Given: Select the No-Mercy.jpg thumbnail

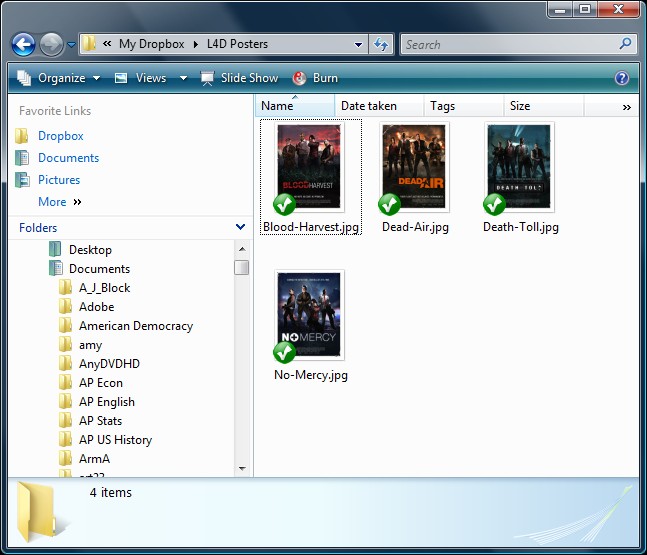Looking at the screenshot, I should (x=309, y=314).
